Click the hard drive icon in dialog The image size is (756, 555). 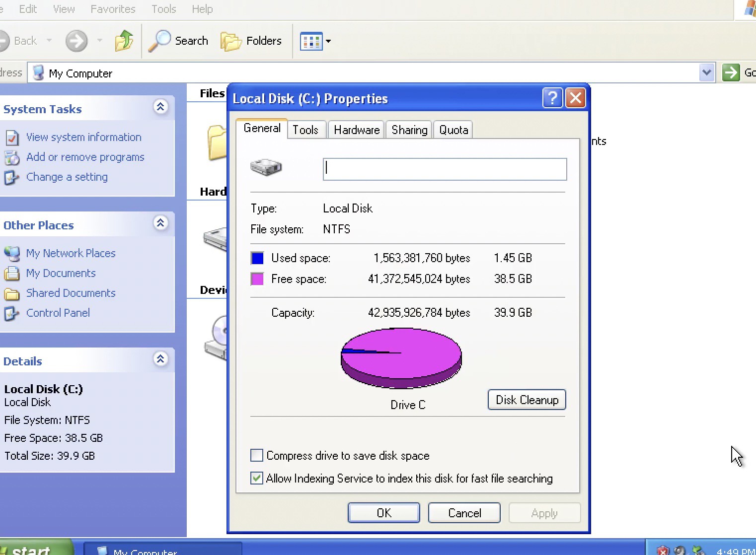266,168
